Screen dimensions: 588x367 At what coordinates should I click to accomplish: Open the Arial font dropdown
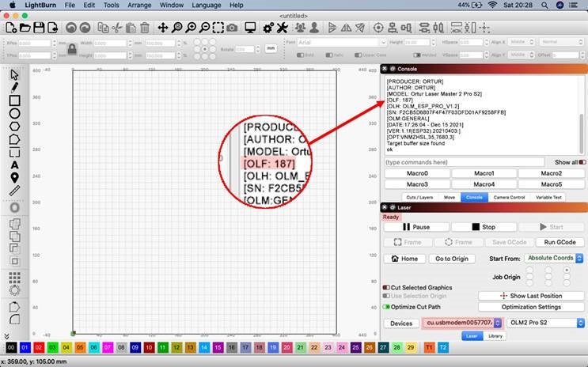[x=341, y=43]
